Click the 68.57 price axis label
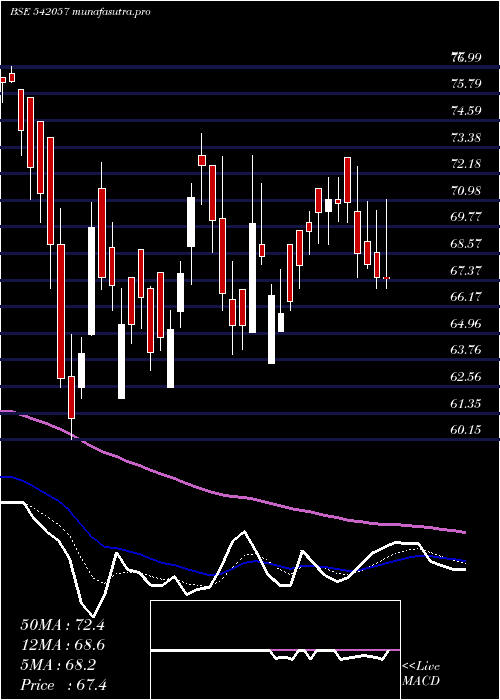 coord(466,243)
